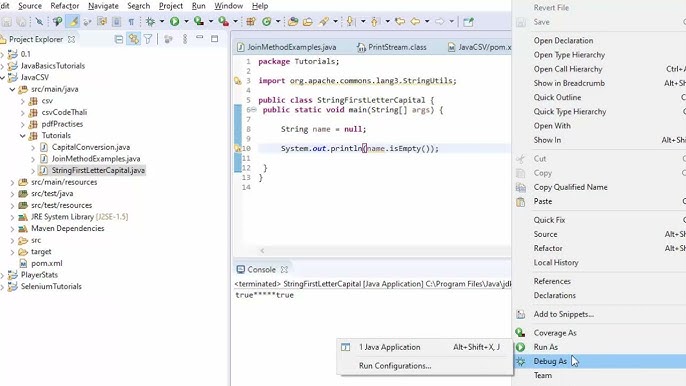
Task: Toggle Link with Editor in Project Explorer
Action: pyautogui.click(x=133, y=39)
